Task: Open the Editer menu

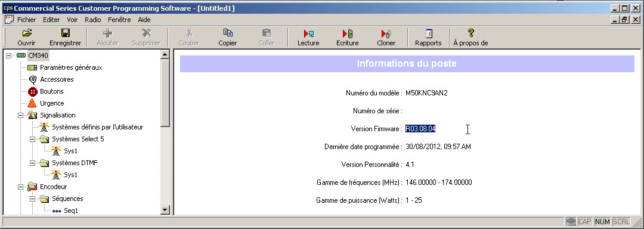Action: click(x=51, y=20)
